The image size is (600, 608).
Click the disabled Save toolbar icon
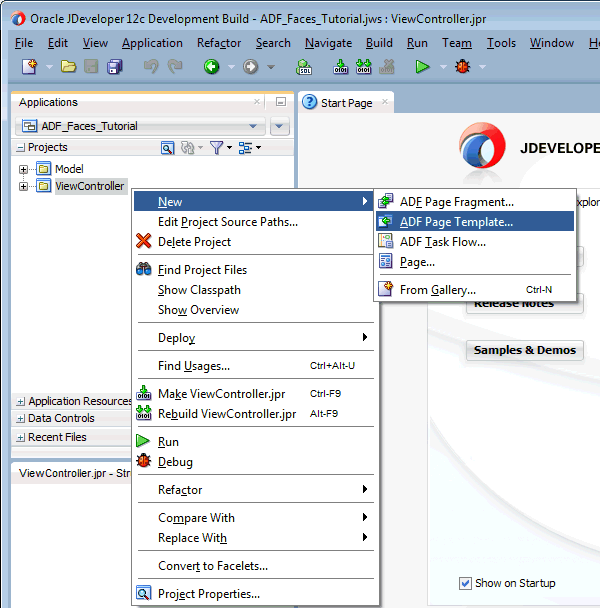[91, 67]
